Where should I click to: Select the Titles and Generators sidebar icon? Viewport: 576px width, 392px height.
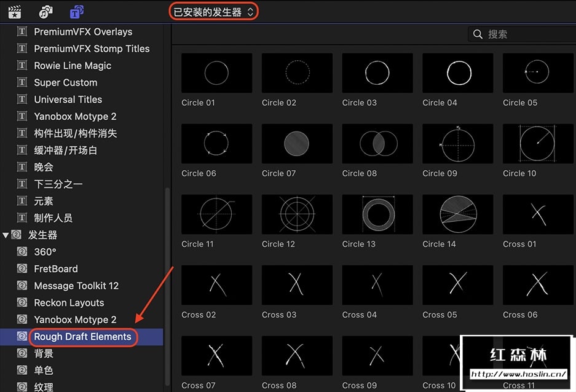pyautogui.click(x=77, y=12)
